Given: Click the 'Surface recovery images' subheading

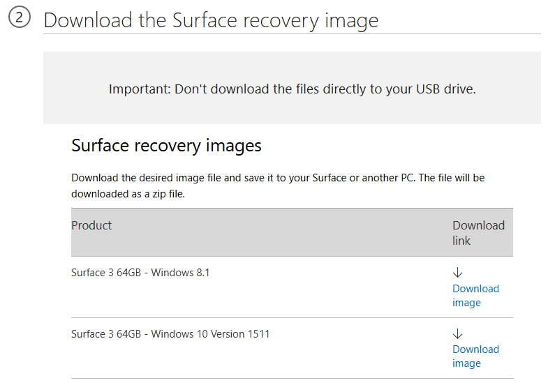Looking at the screenshot, I should pos(166,146).
